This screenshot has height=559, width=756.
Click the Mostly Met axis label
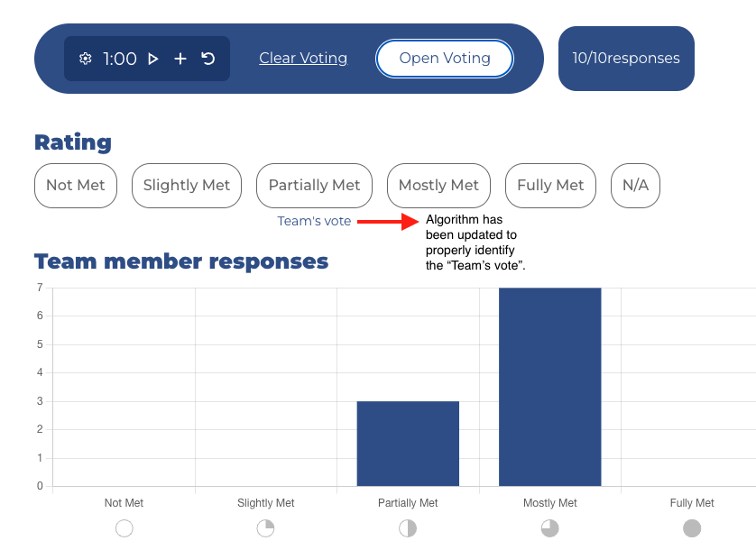pos(550,502)
